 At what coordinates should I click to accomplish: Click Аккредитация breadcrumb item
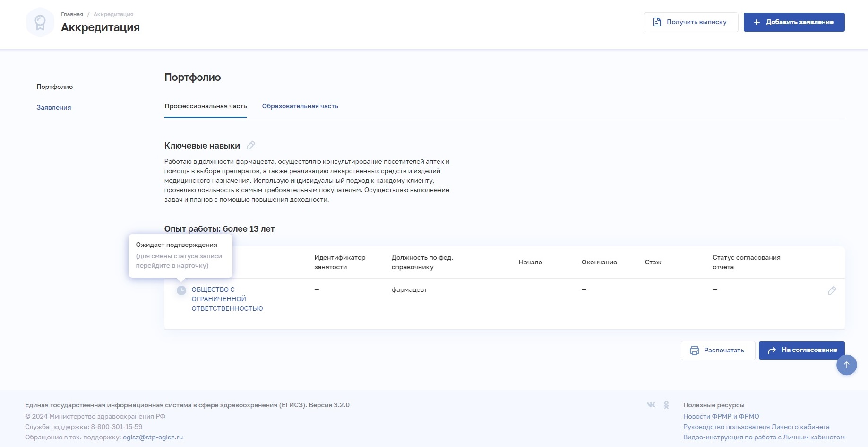tap(113, 14)
